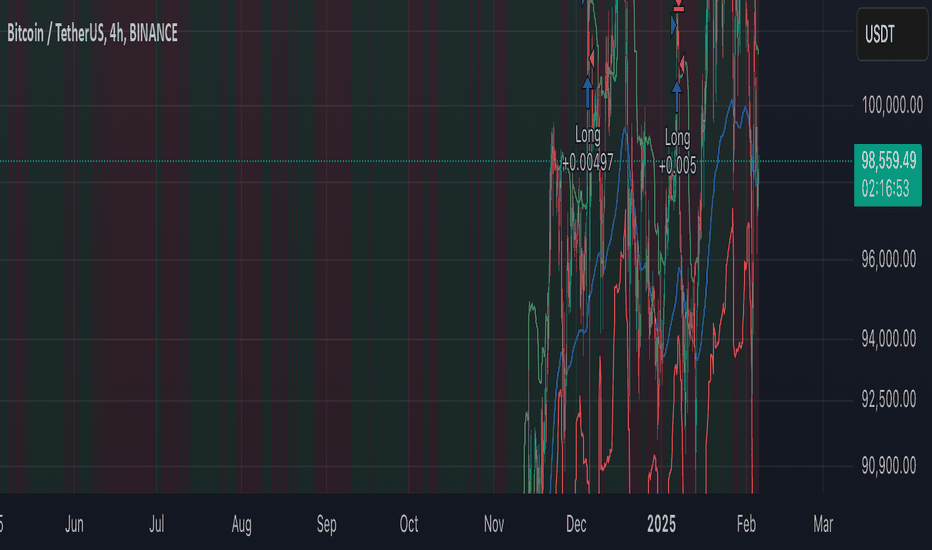Click the blue up arrow above Long +0.00497
This screenshot has height=550, width=932.
point(587,93)
